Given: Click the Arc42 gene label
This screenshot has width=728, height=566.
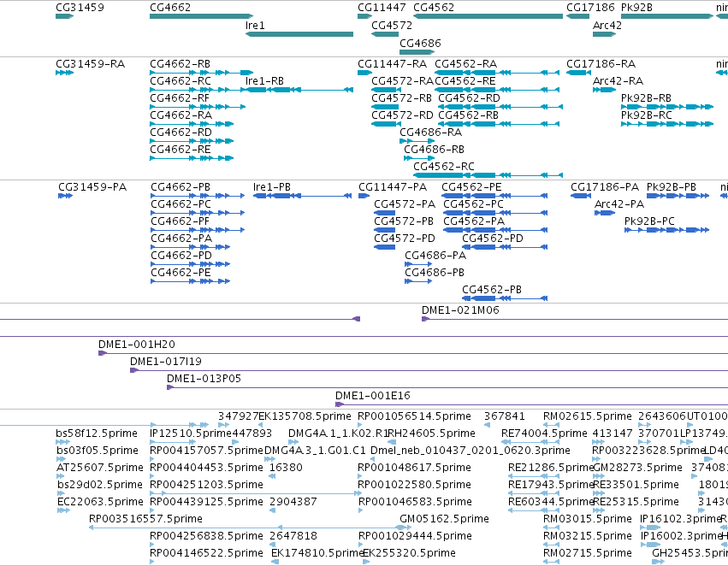Looking at the screenshot, I should (607, 26).
